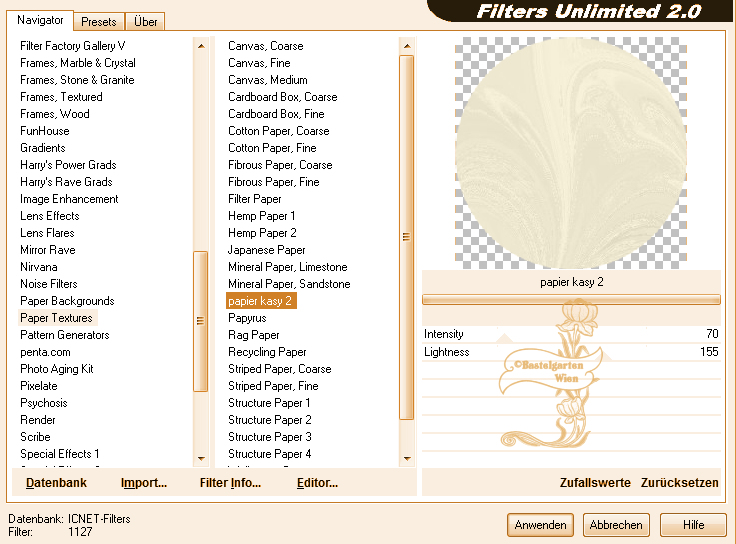Select Special Effects 1 category
Screen dimensions: 736x544
point(60,454)
